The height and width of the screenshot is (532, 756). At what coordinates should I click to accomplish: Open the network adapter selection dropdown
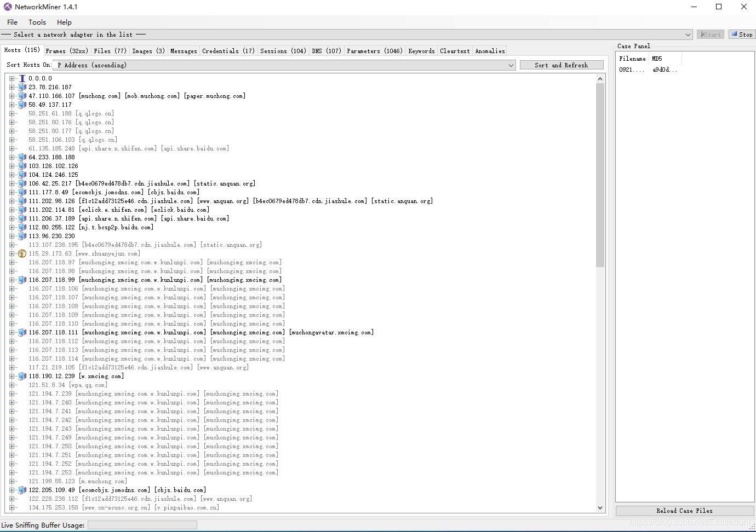coord(347,34)
